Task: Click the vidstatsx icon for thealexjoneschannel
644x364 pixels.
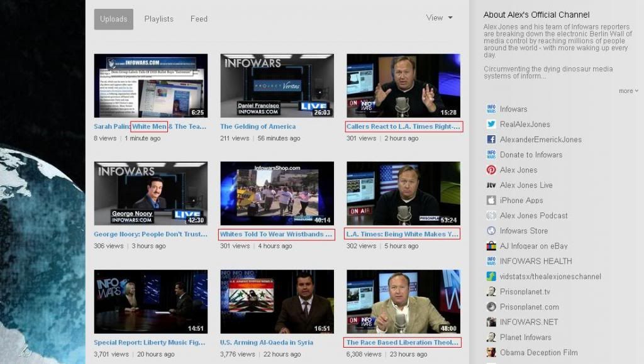Action: (x=491, y=277)
